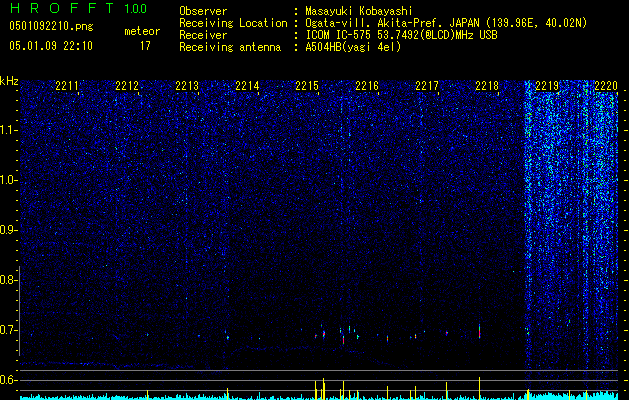Click the meteor count value 17
This screenshot has width=629, height=400.
click(x=145, y=46)
